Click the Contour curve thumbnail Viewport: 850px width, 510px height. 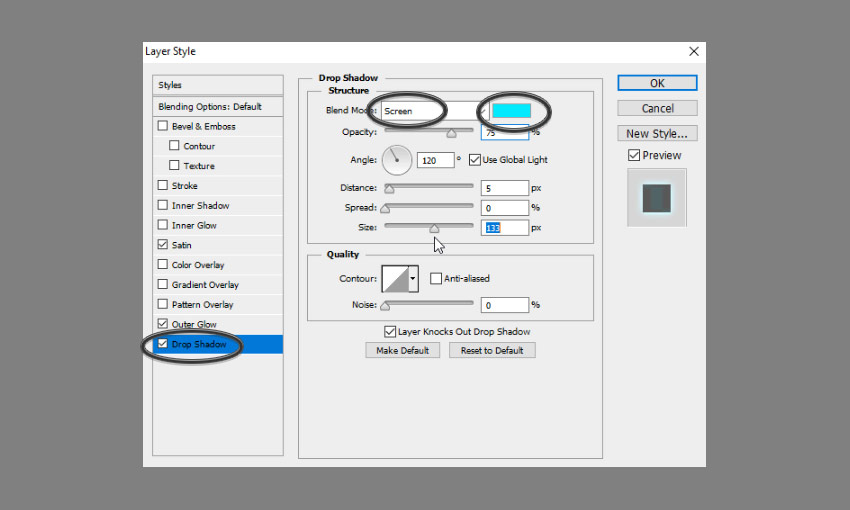[x=395, y=279]
